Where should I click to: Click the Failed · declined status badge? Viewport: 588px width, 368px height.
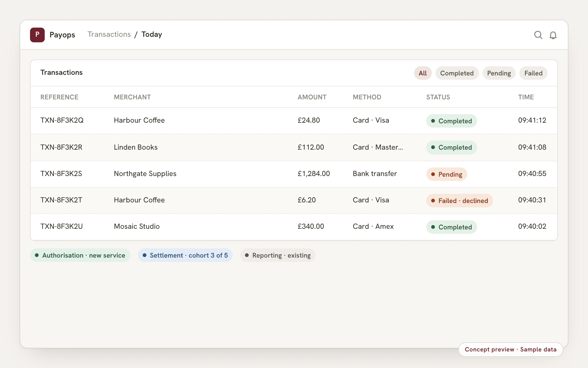tap(459, 201)
